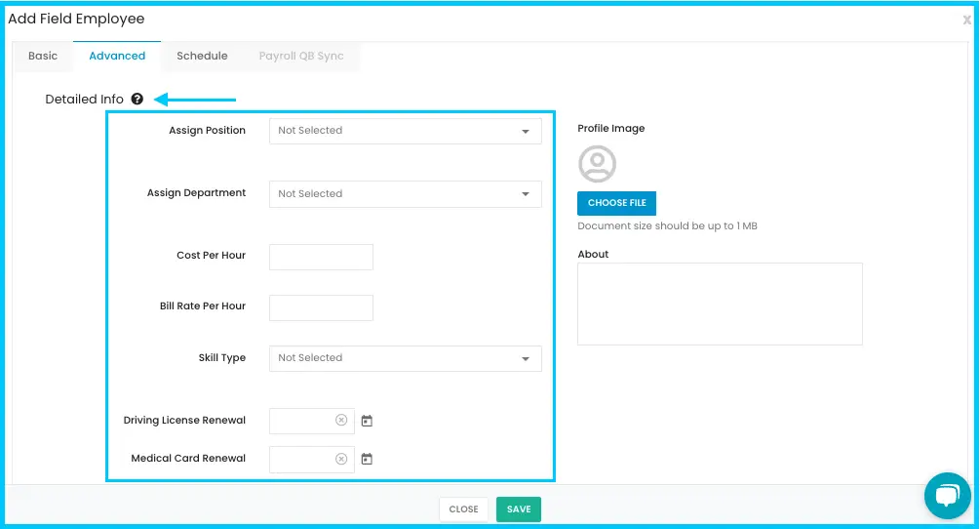
Task: Open the Medical Card Renewal calendar picker
Action: point(367,459)
